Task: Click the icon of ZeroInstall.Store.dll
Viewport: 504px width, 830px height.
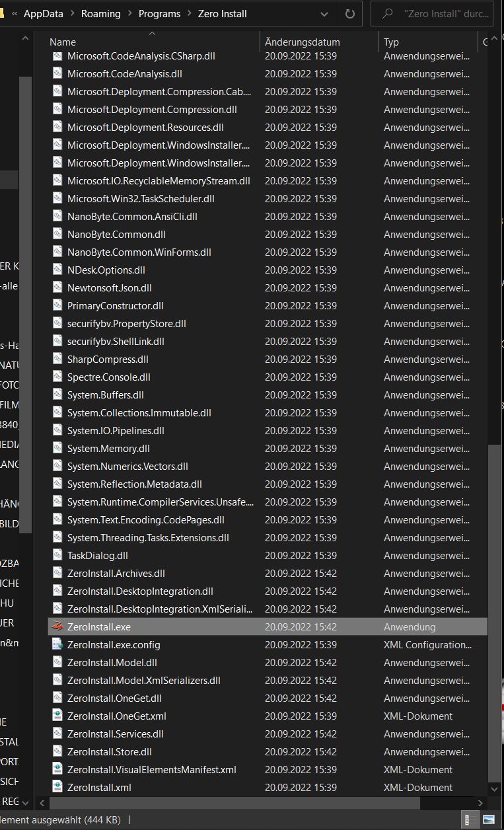Action: pyautogui.click(x=57, y=751)
